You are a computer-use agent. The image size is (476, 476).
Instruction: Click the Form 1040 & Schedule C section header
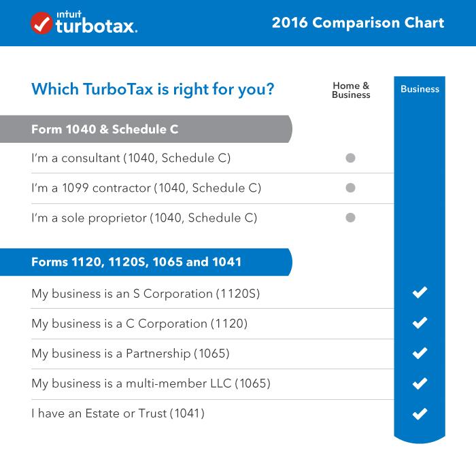105,129
